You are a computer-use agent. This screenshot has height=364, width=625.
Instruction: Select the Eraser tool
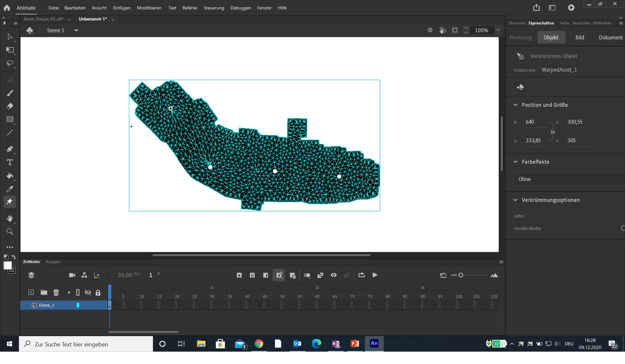(10, 106)
